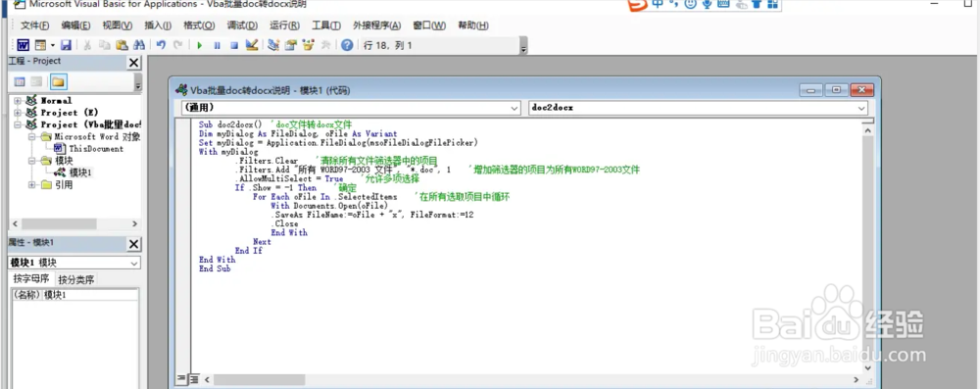The width and height of the screenshot is (980, 389).
Task: Open the 编辑(E) menu
Action: point(75,25)
